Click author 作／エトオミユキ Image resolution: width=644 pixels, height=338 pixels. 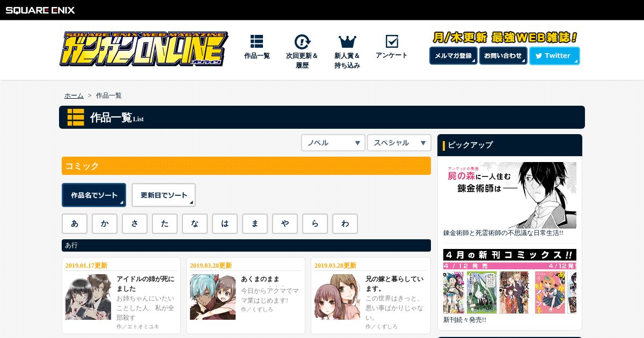tap(138, 326)
